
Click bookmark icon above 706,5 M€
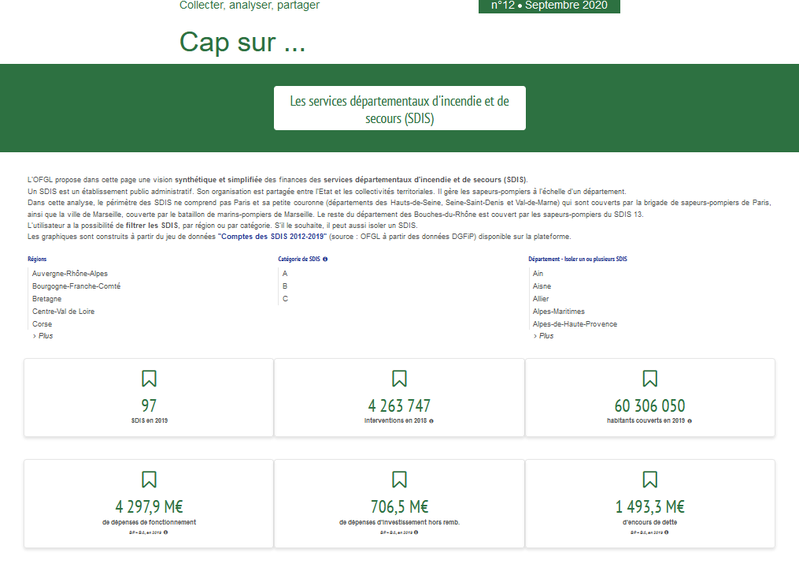[399, 479]
